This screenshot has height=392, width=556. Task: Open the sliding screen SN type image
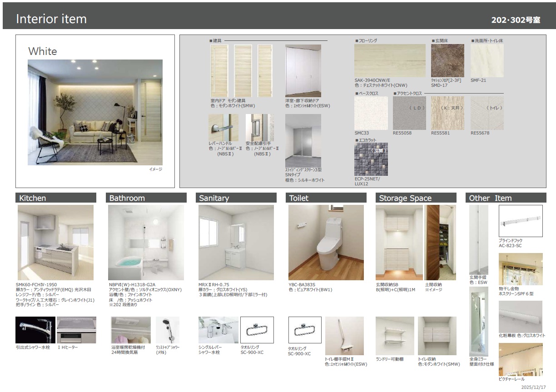tap(303, 141)
